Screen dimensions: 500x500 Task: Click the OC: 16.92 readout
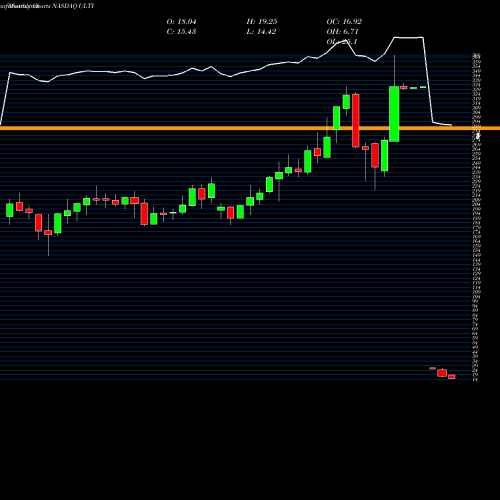(344, 22)
